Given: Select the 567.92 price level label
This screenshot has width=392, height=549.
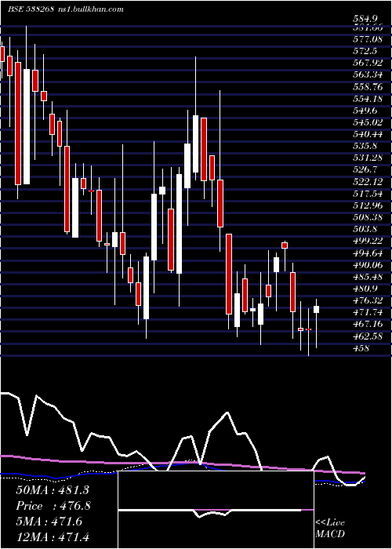Looking at the screenshot, I should pos(367,63).
